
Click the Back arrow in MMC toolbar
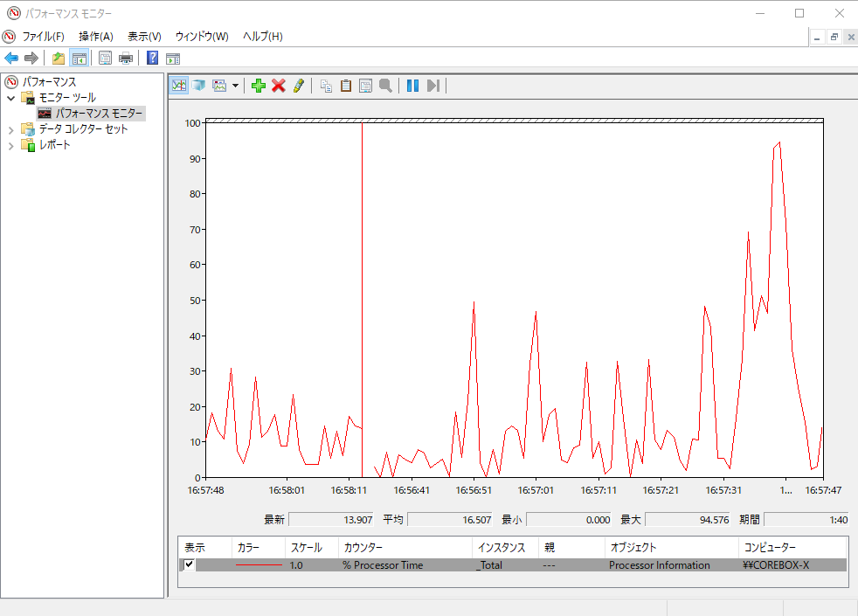[11, 58]
